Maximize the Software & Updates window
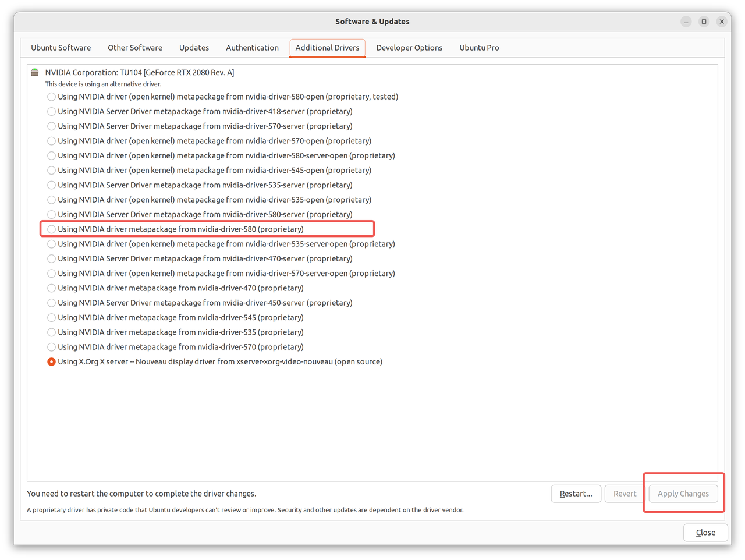745x560 pixels. pos(704,22)
